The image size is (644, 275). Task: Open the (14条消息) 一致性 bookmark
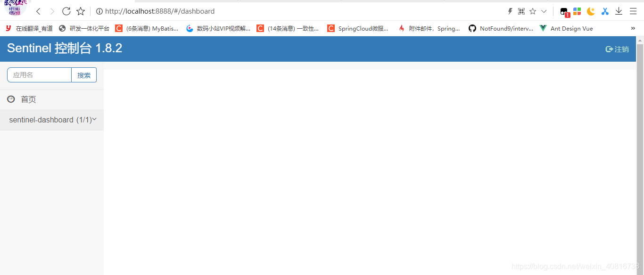pyautogui.click(x=288, y=28)
